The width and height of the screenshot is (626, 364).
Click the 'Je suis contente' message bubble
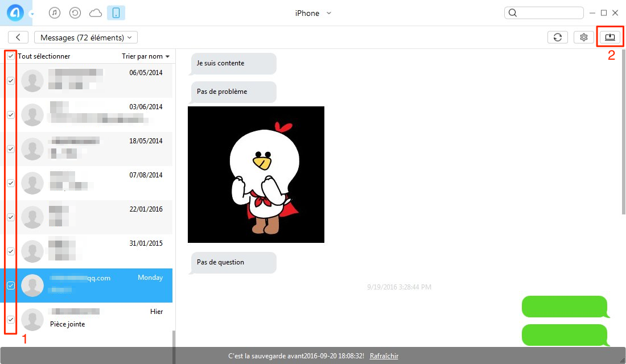(x=233, y=64)
